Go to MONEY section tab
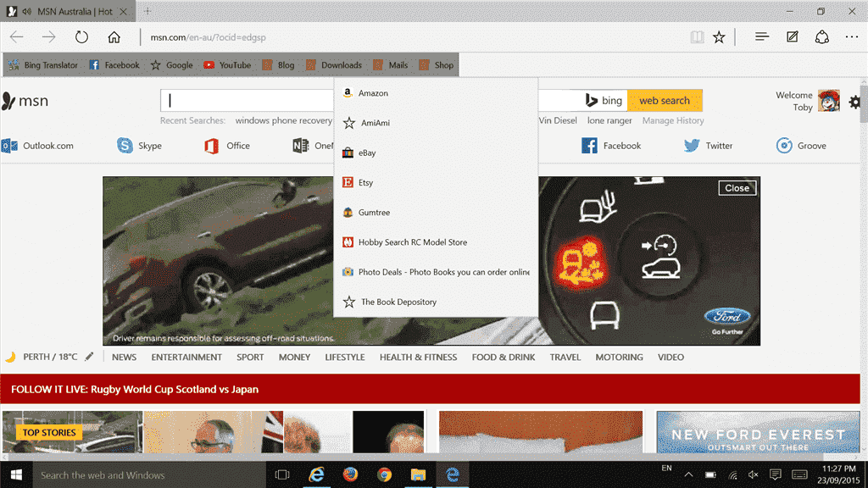 (x=294, y=357)
